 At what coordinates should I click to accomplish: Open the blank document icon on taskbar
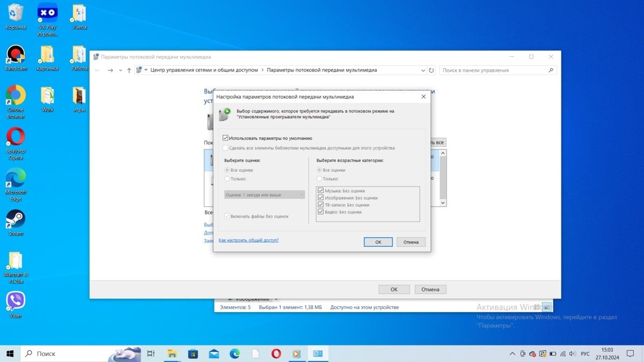(255, 353)
